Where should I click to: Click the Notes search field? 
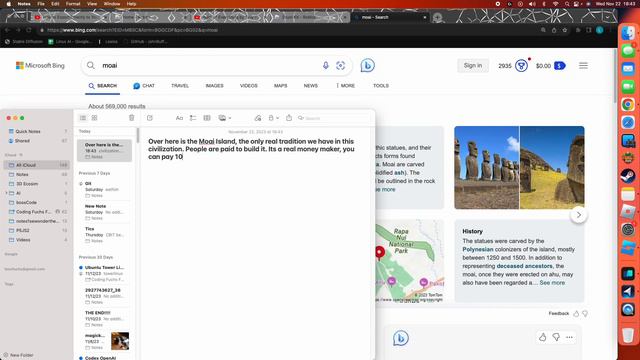coord(333,118)
